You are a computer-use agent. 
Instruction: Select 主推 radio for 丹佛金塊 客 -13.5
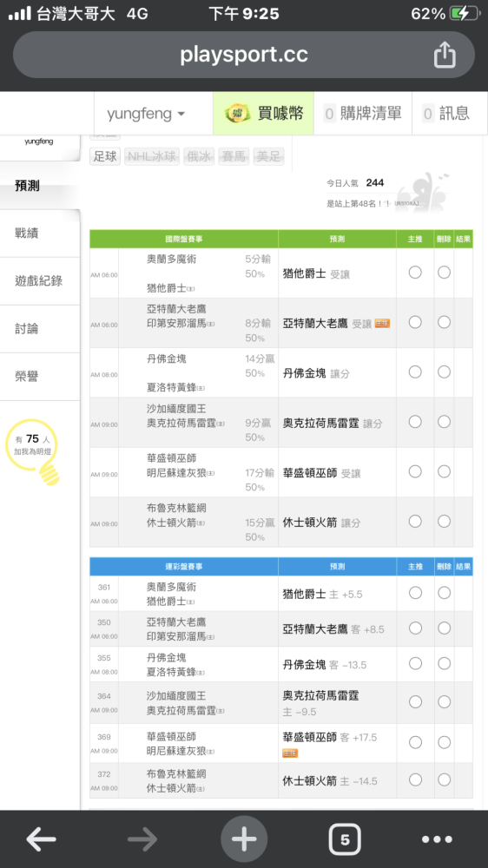pyautogui.click(x=415, y=664)
